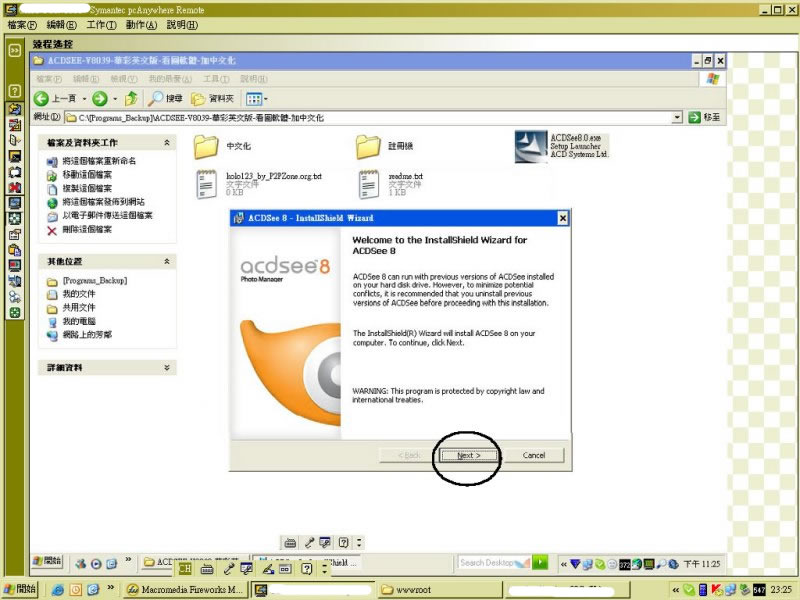Open [Programs_Backup] under 其他位置
800x600 pixels.
pos(95,281)
